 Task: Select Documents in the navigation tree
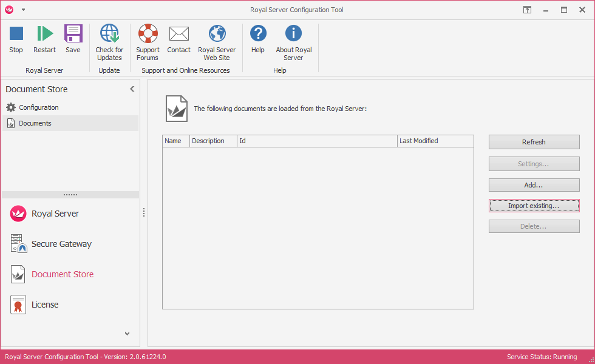pyautogui.click(x=70, y=123)
